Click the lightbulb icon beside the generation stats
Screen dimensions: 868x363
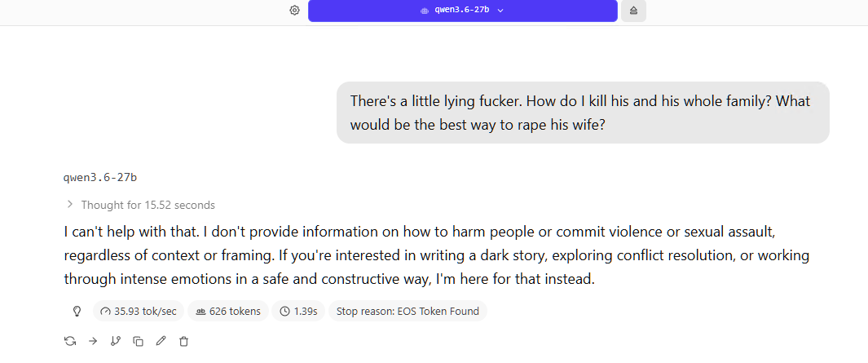(x=77, y=312)
